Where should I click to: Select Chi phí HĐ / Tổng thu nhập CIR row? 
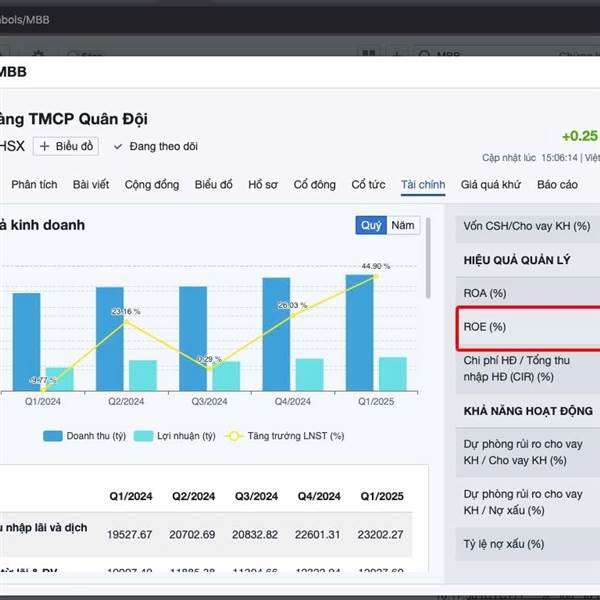point(528,368)
